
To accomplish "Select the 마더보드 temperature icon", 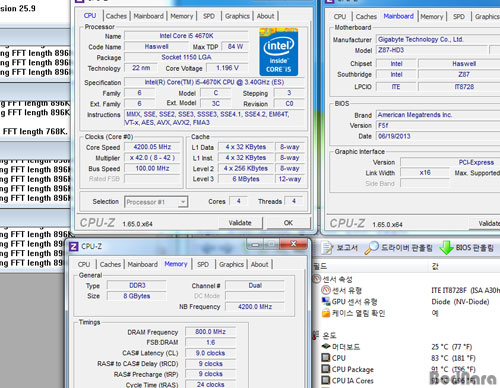I will tap(326, 347).
